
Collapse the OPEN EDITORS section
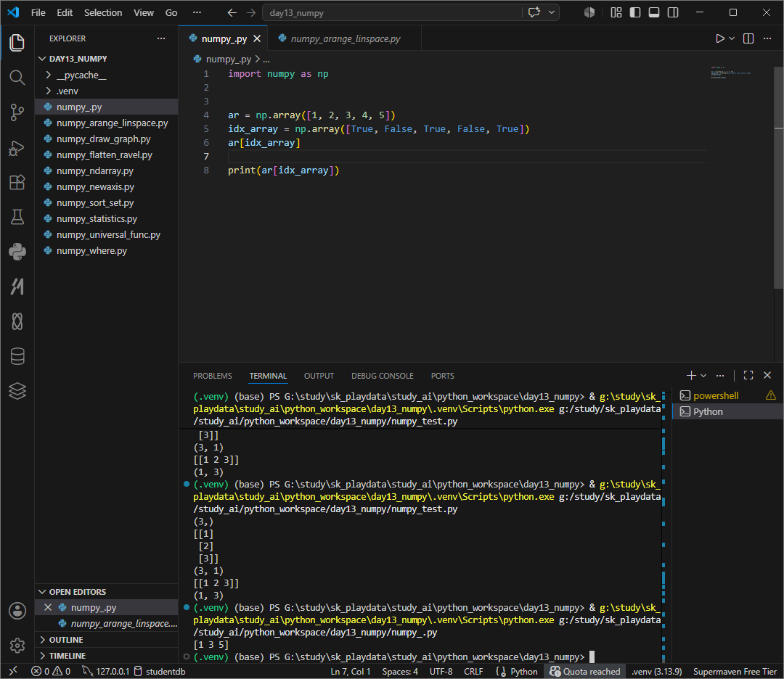[106, 591]
